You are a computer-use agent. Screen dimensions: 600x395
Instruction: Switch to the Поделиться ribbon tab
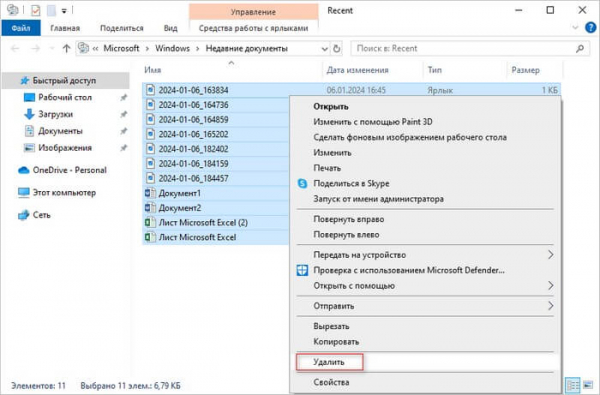pos(121,28)
